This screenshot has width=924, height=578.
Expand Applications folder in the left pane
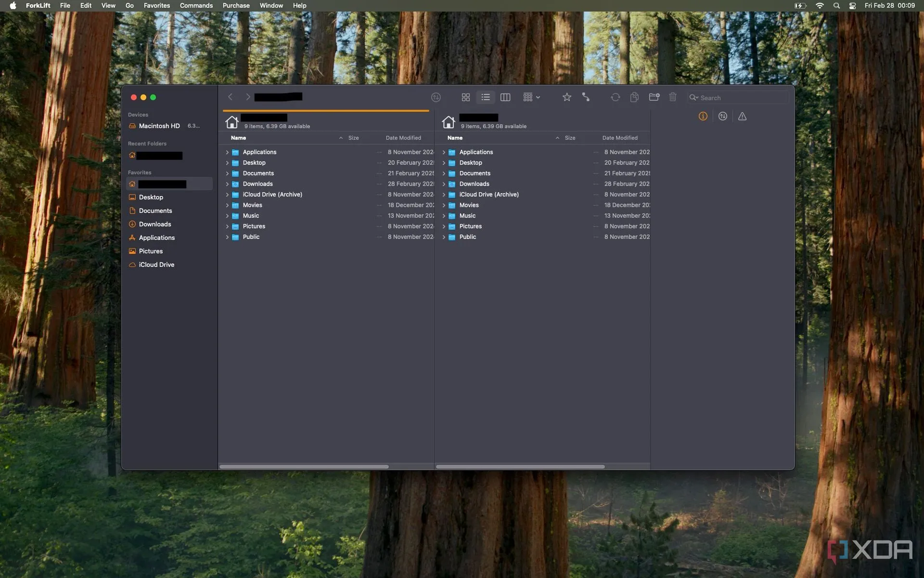[227, 152]
